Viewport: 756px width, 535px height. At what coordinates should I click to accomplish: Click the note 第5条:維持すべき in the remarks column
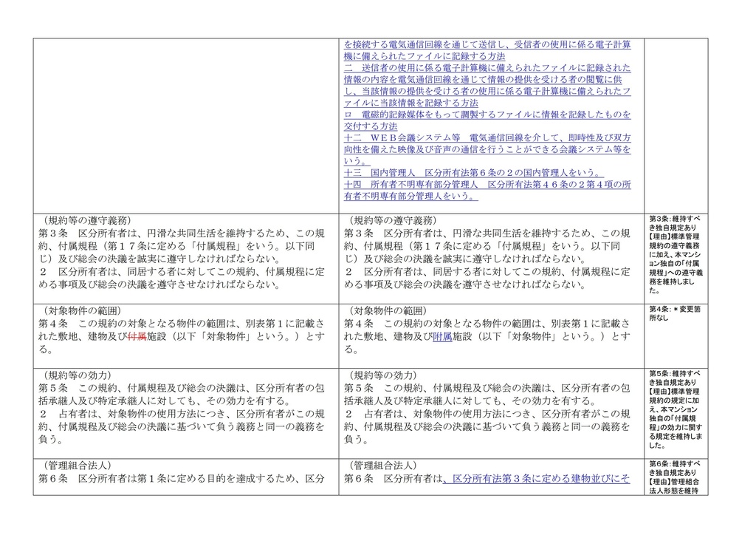tap(676, 409)
